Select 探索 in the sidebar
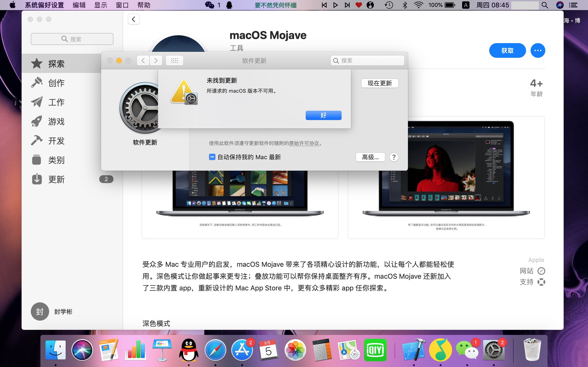This screenshot has width=588, height=367. [x=56, y=64]
